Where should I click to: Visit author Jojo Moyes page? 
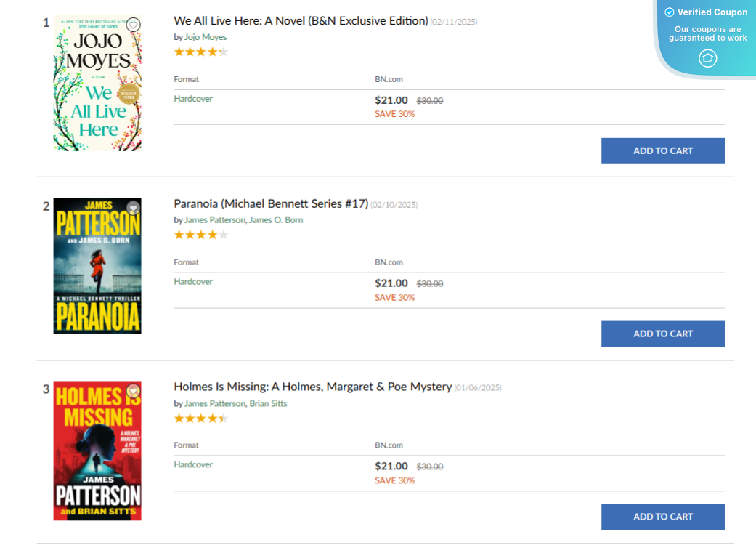(206, 37)
